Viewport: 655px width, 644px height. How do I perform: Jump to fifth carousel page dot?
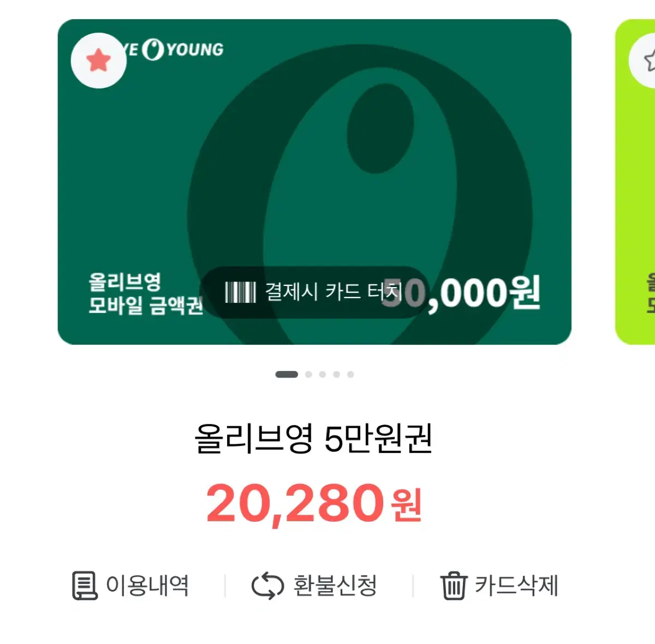click(x=350, y=374)
